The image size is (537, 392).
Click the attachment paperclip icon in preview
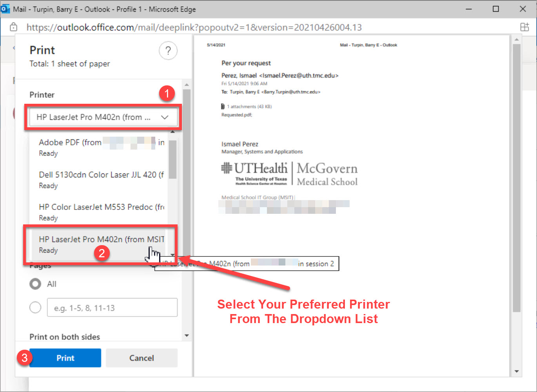pos(223,107)
